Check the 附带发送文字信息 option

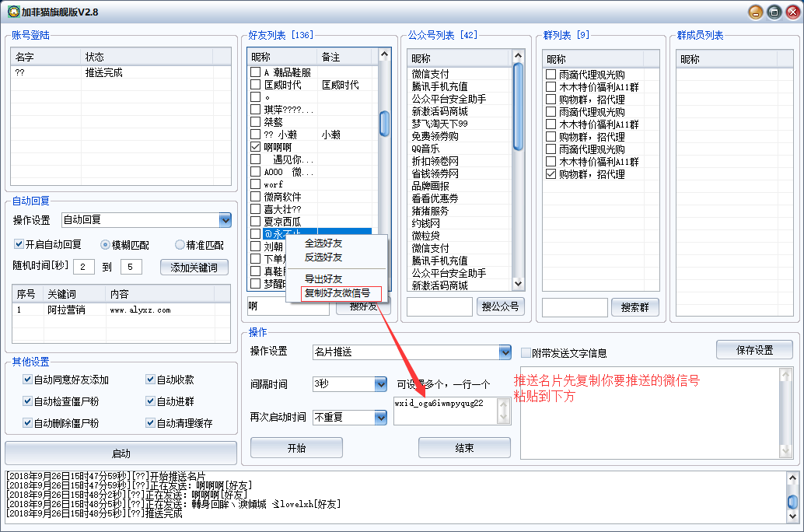tap(526, 353)
